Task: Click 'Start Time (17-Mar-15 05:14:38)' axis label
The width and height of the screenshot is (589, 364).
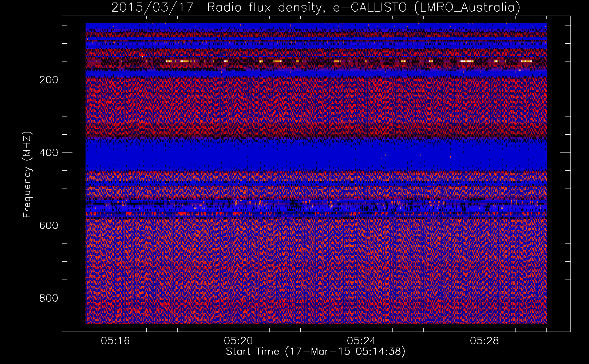Action: pos(316,352)
